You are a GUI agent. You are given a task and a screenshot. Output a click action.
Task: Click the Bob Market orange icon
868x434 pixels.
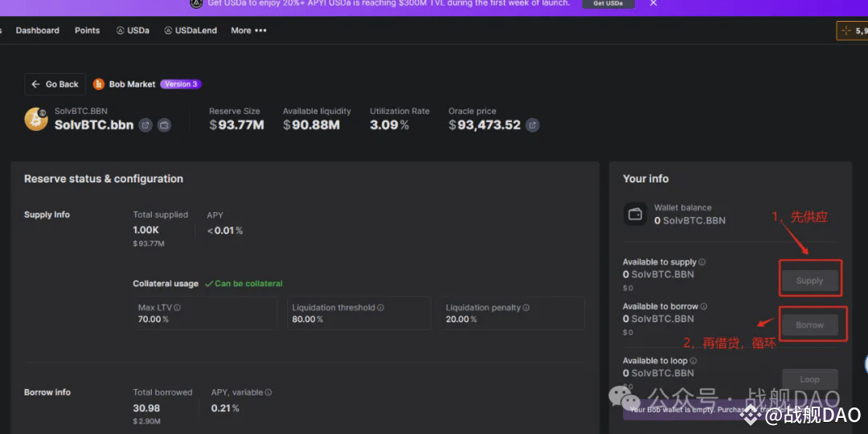pyautogui.click(x=99, y=84)
